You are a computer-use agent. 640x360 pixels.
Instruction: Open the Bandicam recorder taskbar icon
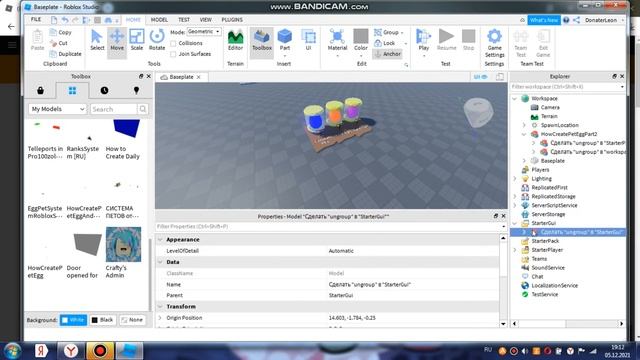pos(100,351)
